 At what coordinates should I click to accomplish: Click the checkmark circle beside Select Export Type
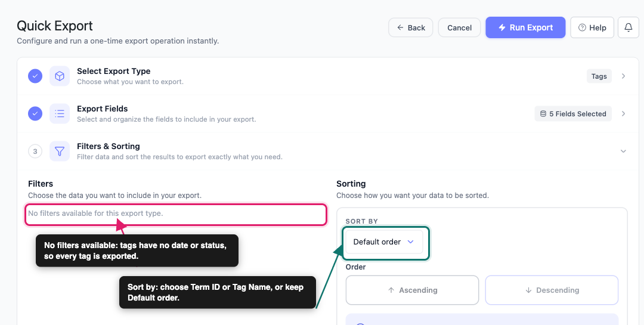(35, 76)
